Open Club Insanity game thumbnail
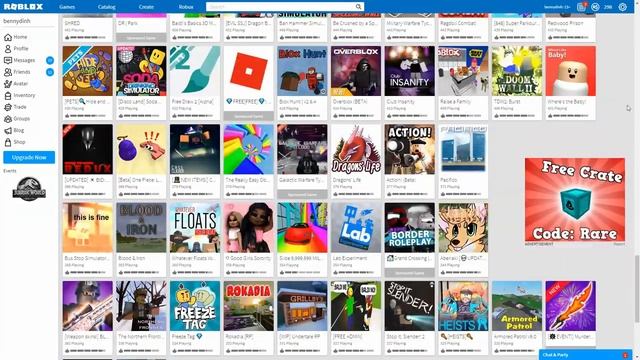640x360 pixels. [x=409, y=71]
